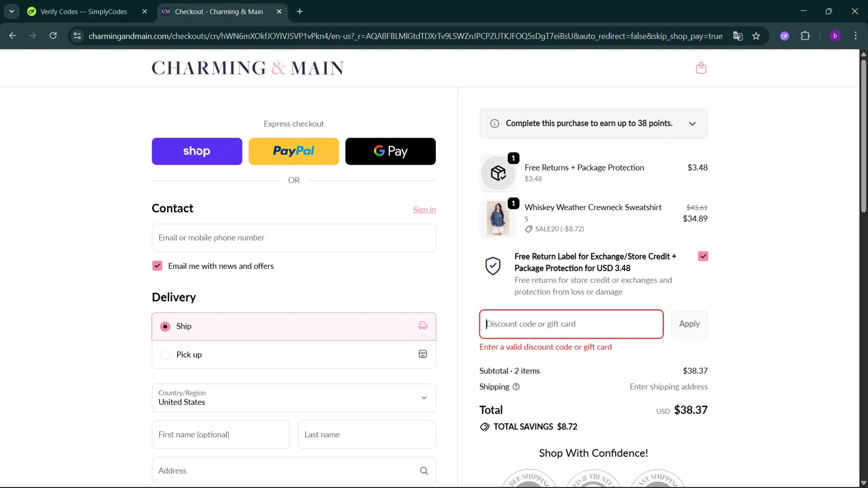This screenshot has height=488, width=868.
Task: Close the Verify Codes tab
Action: pos(145,12)
